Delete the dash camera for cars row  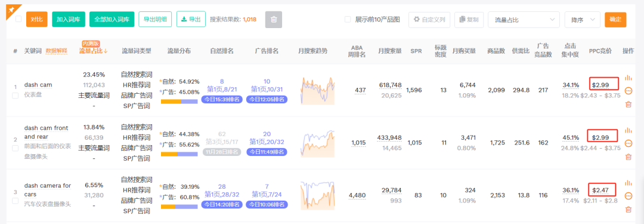click(628, 209)
